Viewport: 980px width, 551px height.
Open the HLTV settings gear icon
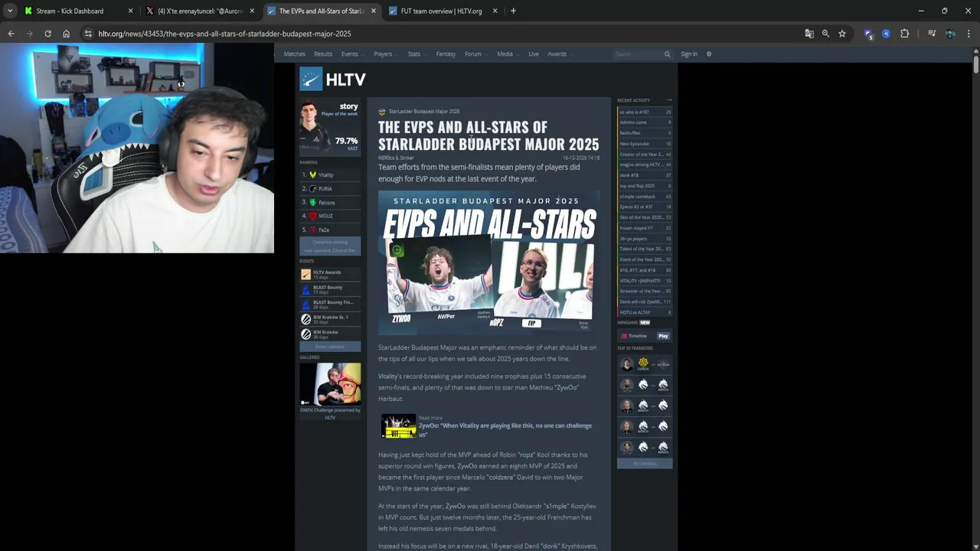coord(709,54)
